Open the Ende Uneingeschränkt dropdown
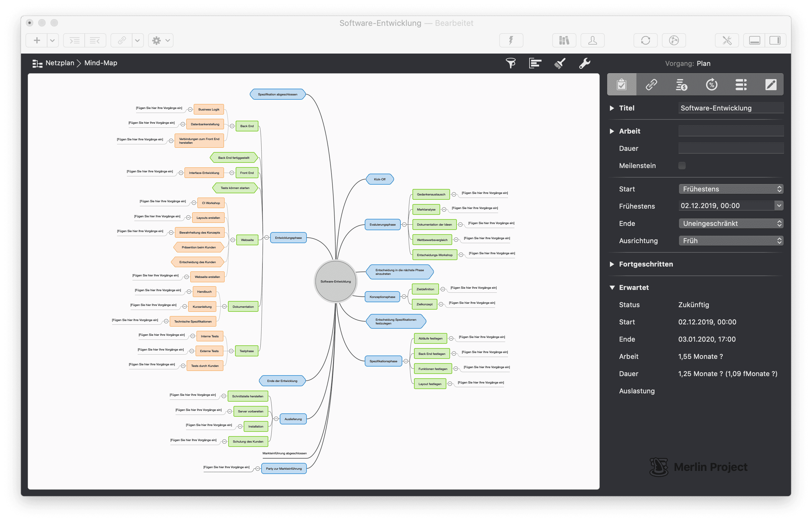The width and height of the screenshot is (812, 522). [x=731, y=223]
